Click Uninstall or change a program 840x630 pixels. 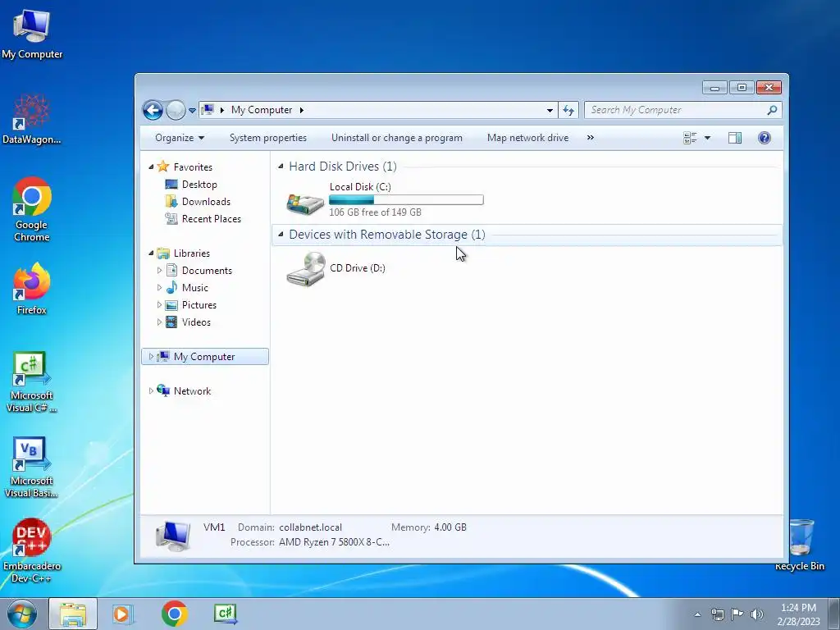(x=396, y=138)
